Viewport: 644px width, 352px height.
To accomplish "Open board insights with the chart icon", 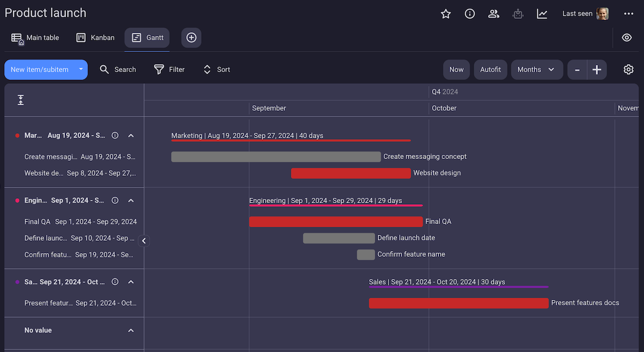I will coord(541,14).
